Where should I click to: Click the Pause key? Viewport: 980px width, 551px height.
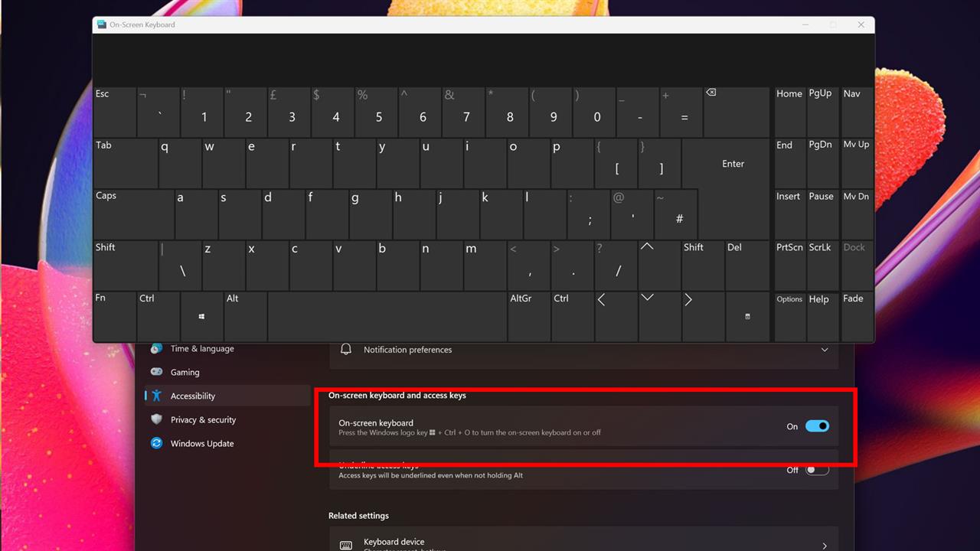(823, 214)
